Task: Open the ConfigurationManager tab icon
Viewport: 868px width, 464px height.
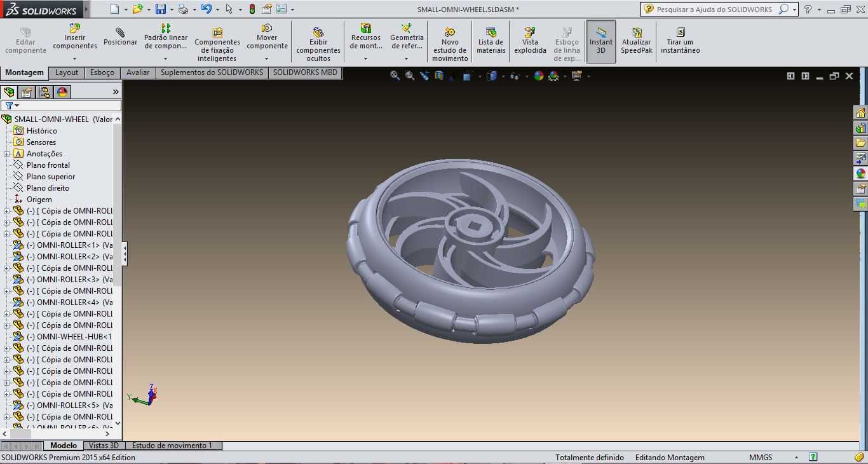Action: (x=44, y=92)
